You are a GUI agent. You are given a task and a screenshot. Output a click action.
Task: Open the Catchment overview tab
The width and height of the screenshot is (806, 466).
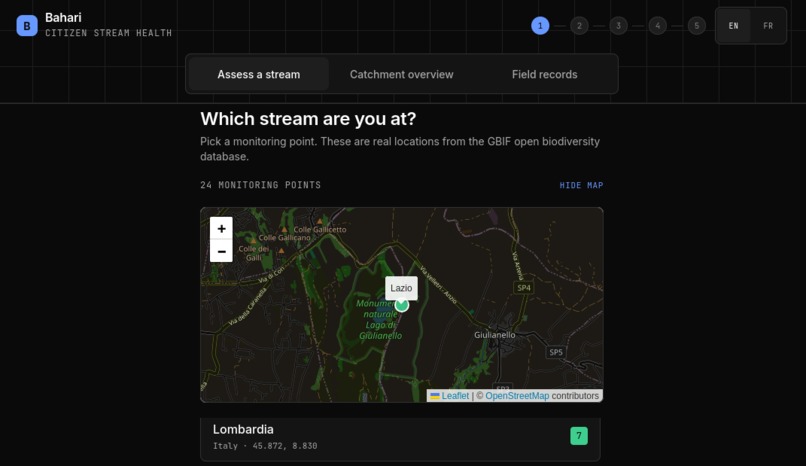pyautogui.click(x=401, y=74)
